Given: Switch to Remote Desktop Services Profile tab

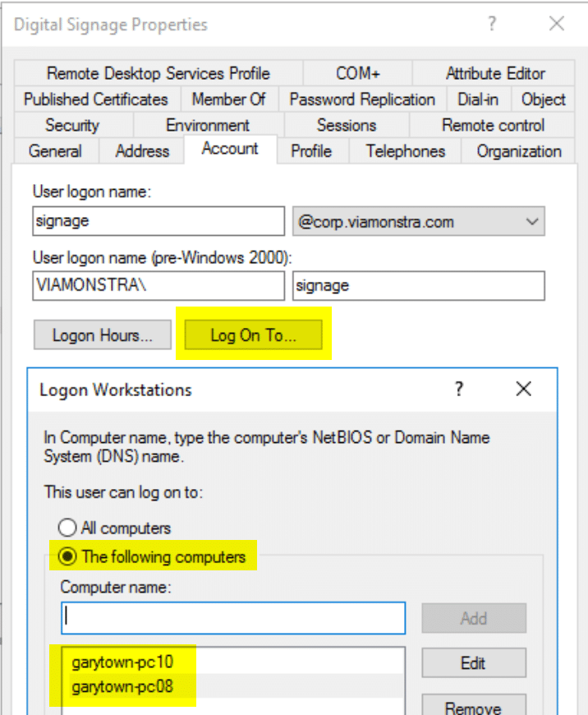Looking at the screenshot, I should pyautogui.click(x=158, y=73).
